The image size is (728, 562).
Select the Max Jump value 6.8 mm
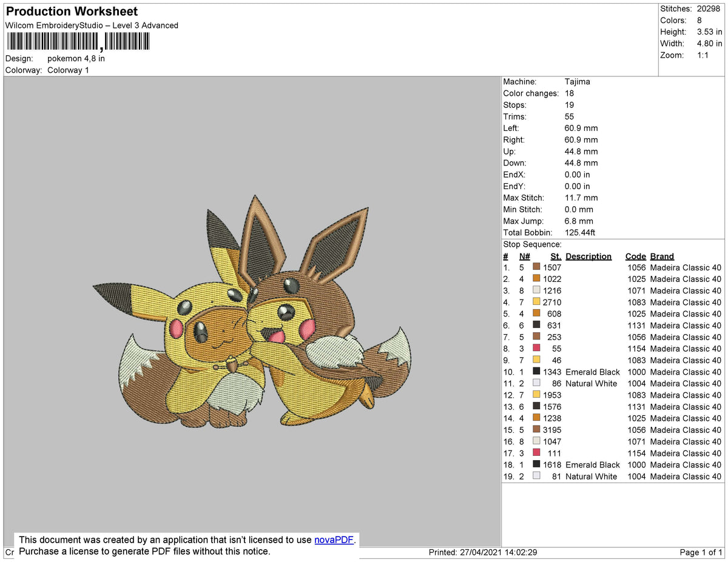point(579,221)
